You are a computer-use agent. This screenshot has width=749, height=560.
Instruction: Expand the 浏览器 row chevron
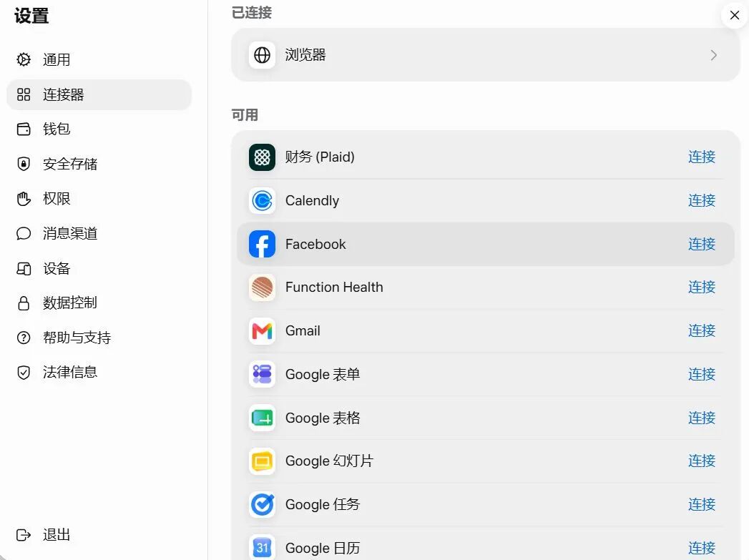[714, 55]
